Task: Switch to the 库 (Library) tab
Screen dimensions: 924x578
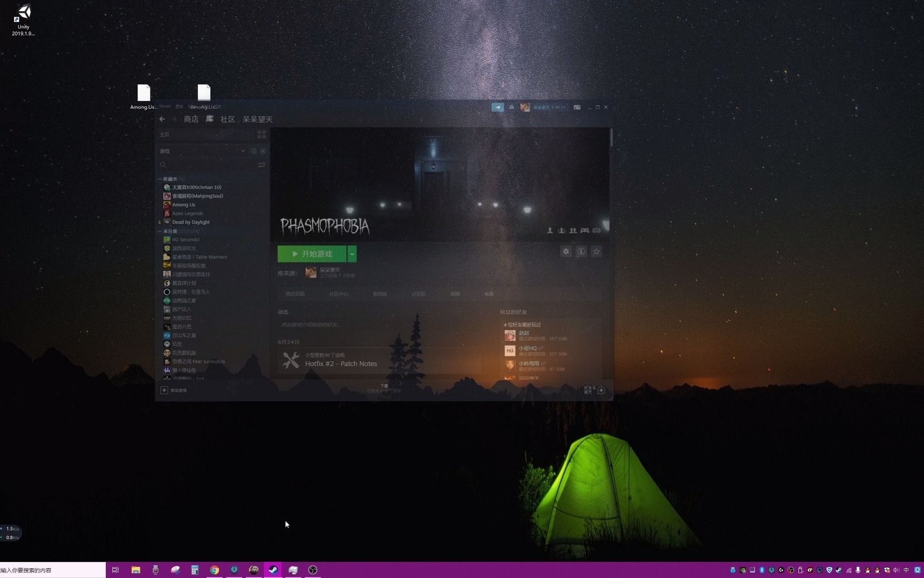Action: click(210, 119)
